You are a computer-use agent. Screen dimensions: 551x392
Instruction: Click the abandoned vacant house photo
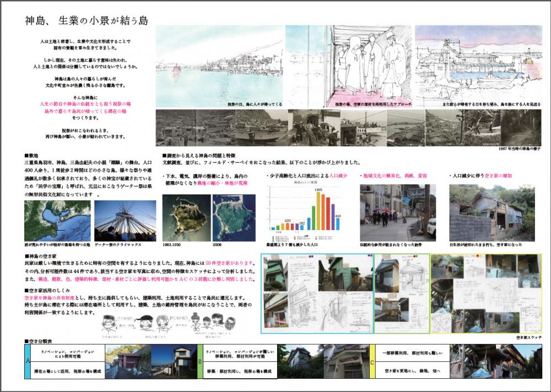[x=484, y=211]
